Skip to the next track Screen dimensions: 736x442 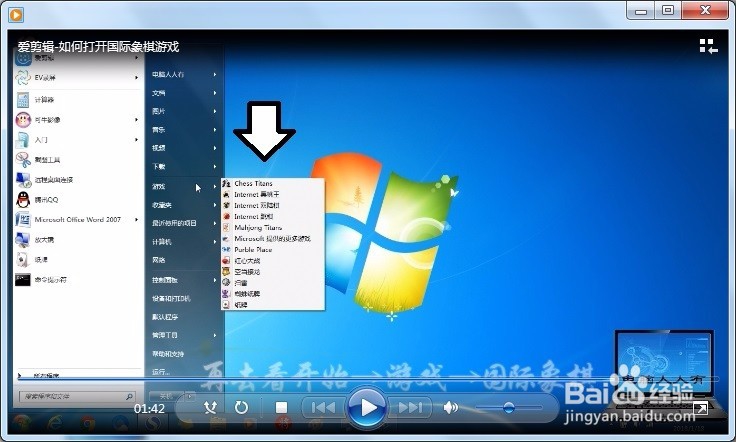point(410,407)
